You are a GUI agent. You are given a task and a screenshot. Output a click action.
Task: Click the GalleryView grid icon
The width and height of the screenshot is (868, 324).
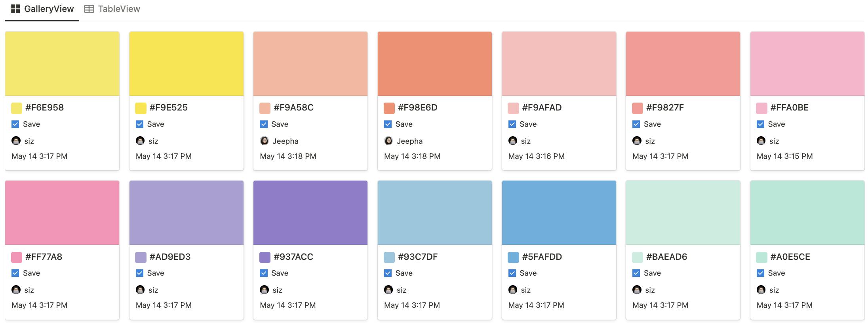tap(15, 9)
